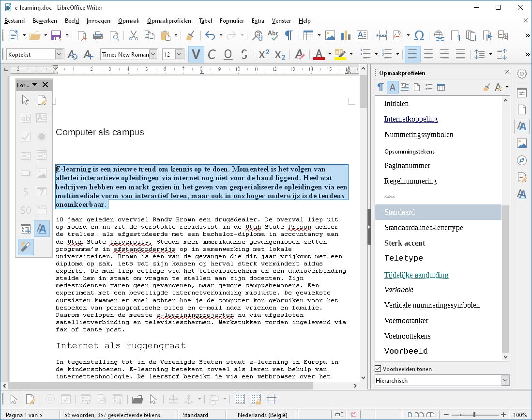This screenshot has height=420, width=532.
Task: Show Paragraph styles in Opmaakprofielen panel
Action: tap(380, 87)
